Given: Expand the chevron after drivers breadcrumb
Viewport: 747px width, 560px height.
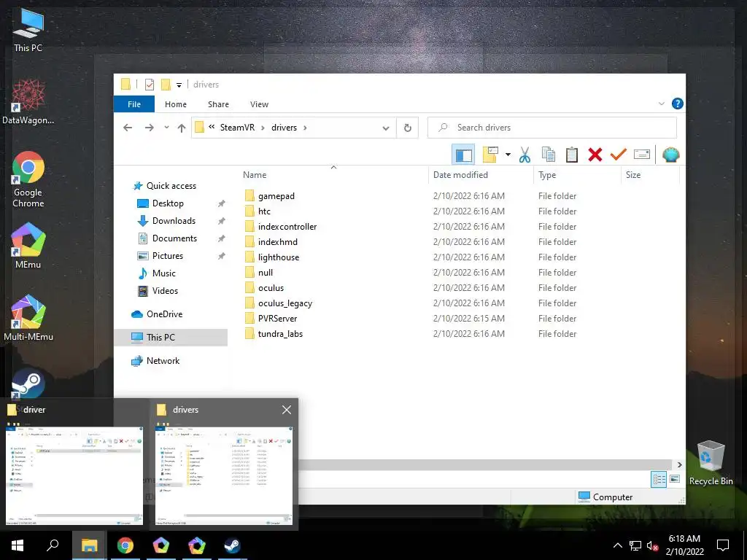Looking at the screenshot, I should pyautogui.click(x=305, y=128).
